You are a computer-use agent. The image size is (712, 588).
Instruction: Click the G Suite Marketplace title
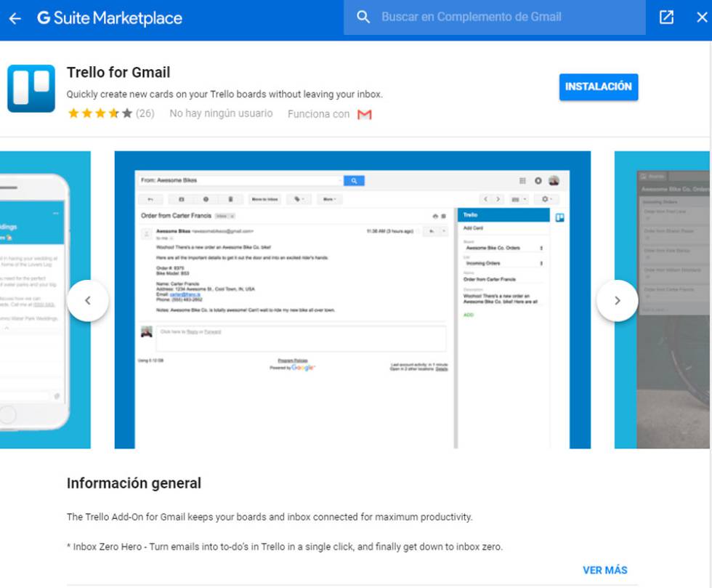[x=110, y=18]
